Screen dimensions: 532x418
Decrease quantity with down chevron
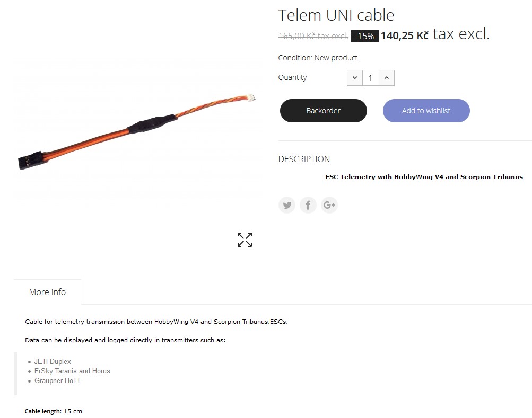click(x=355, y=78)
